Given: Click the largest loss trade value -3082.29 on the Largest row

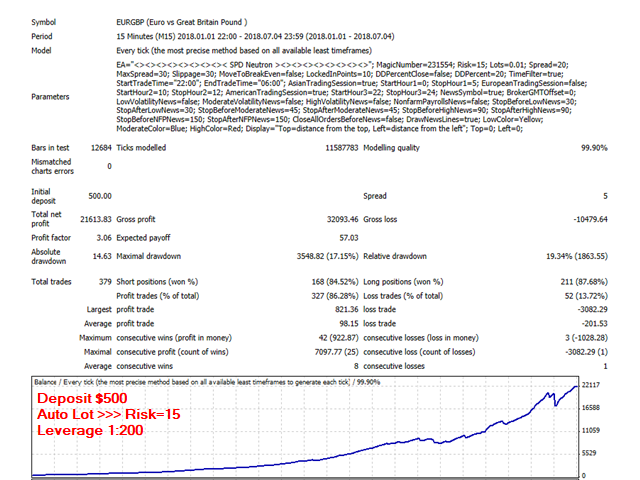Looking at the screenshot, I should pyautogui.click(x=593, y=309).
